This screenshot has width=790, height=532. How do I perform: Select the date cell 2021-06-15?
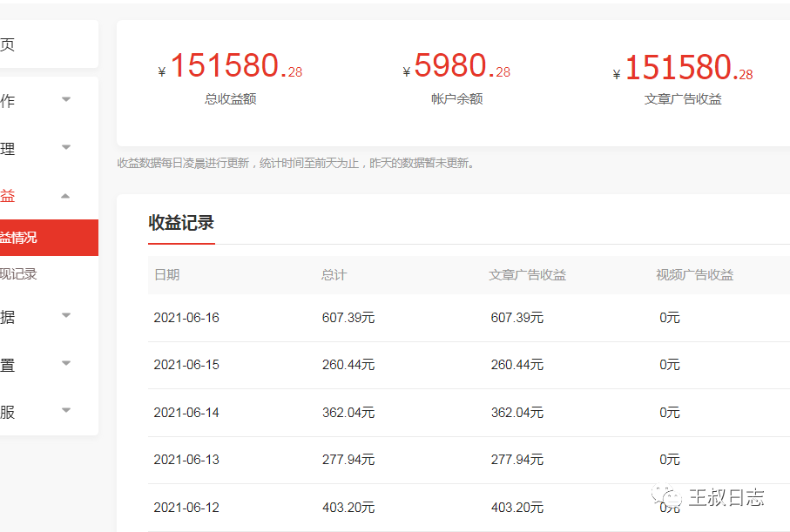[x=186, y=365]
